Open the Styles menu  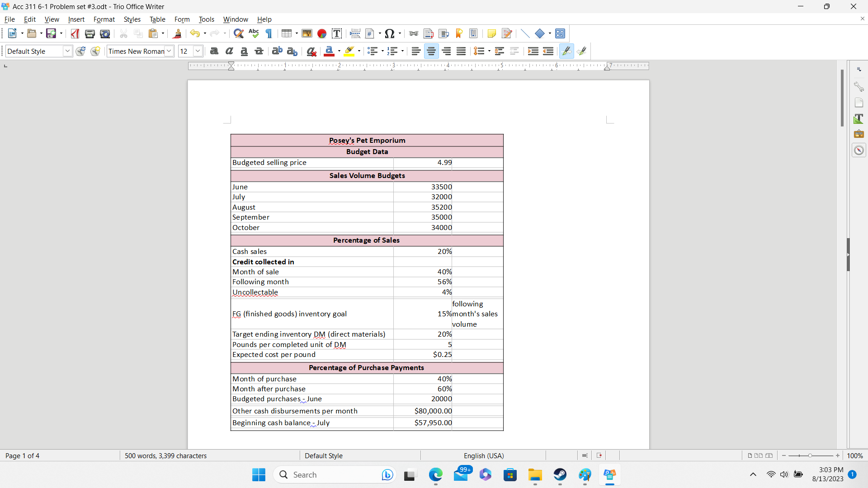[x=132, y=19]
